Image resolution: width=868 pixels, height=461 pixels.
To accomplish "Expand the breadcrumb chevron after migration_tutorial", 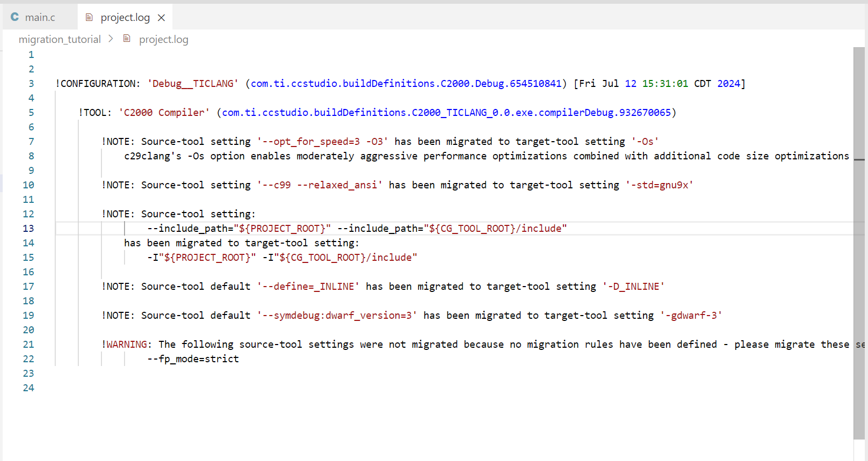I will coord(111,39).
